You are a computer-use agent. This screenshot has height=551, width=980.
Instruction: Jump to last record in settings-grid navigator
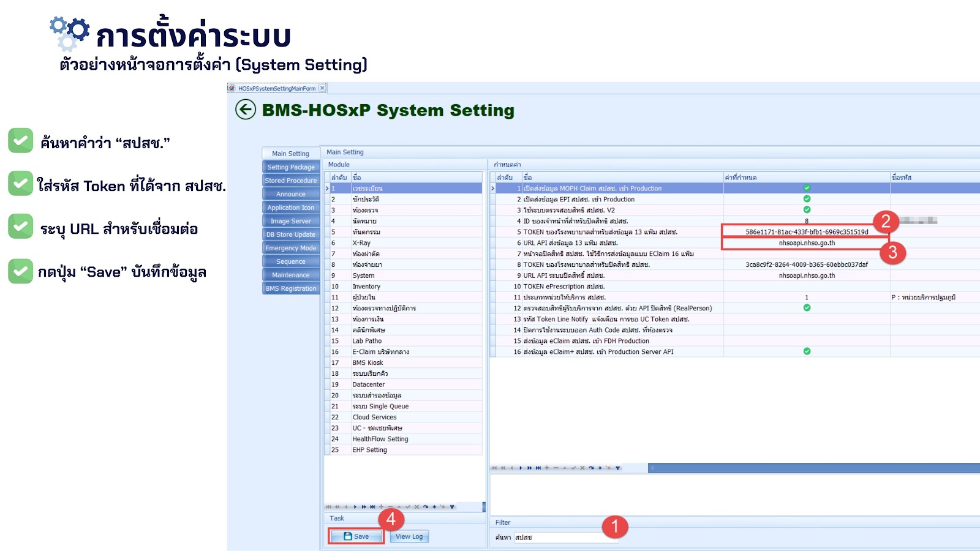pos(538,468)
